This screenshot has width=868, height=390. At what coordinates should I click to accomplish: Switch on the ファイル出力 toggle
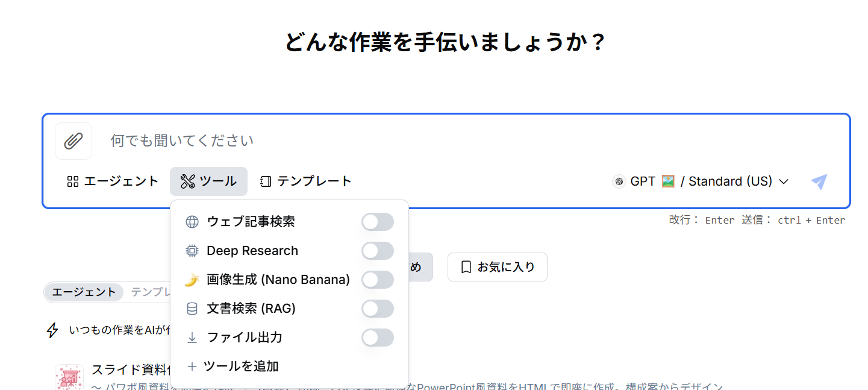378,338
